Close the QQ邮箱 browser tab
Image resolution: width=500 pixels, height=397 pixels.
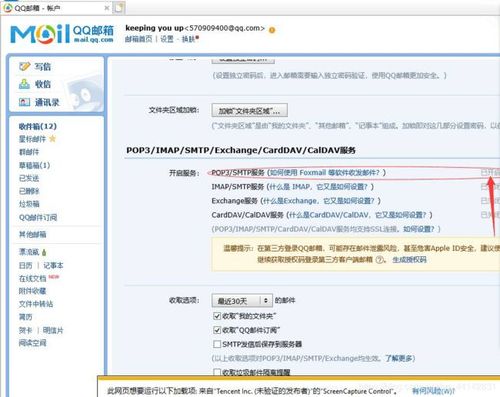107,8
